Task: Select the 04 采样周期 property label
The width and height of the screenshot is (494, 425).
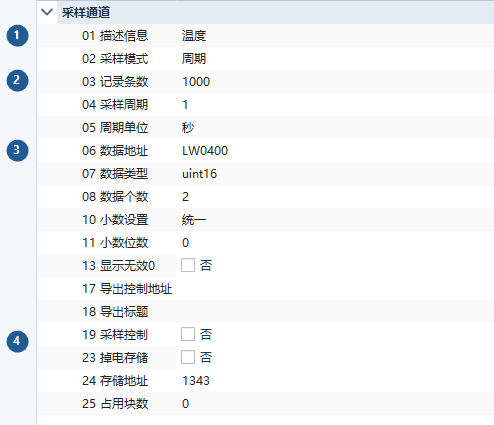Action: [115, 105]
